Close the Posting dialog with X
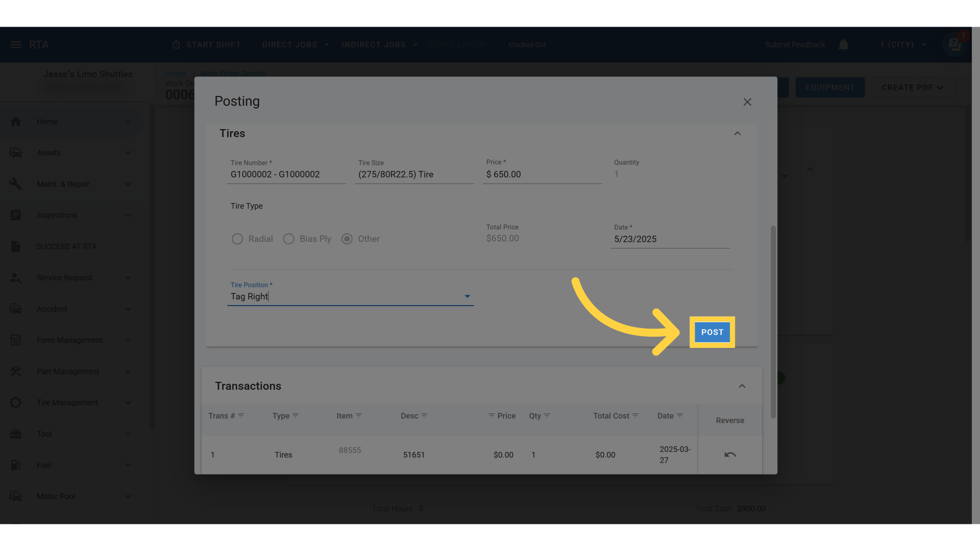 click(x=747, y=102)
